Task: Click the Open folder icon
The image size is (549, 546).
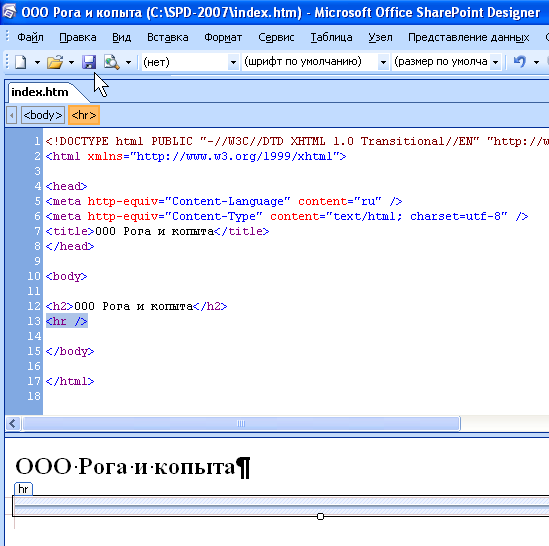Action: (x=55, y=62)
